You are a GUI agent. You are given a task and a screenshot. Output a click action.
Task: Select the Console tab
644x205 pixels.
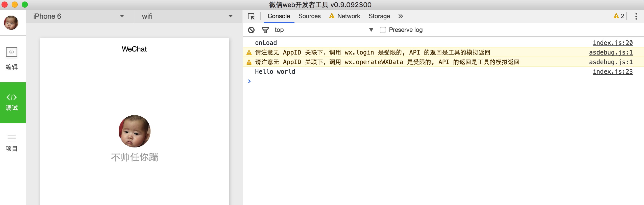279,16
